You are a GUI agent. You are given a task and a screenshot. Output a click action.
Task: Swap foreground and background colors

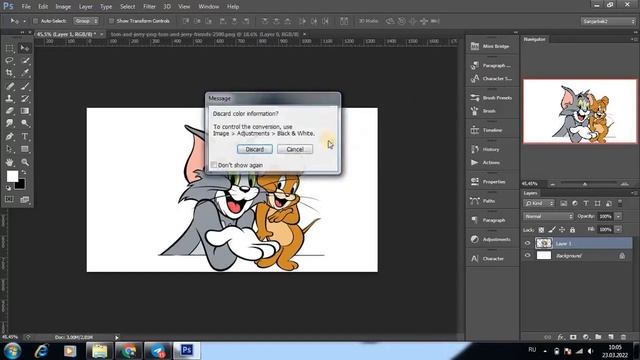click(x=24, y=173)
